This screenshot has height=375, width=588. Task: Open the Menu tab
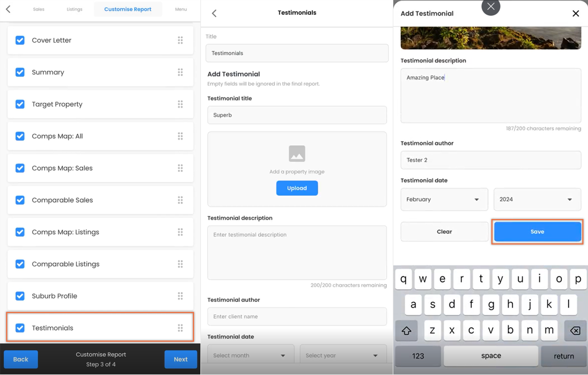point(180,10)
